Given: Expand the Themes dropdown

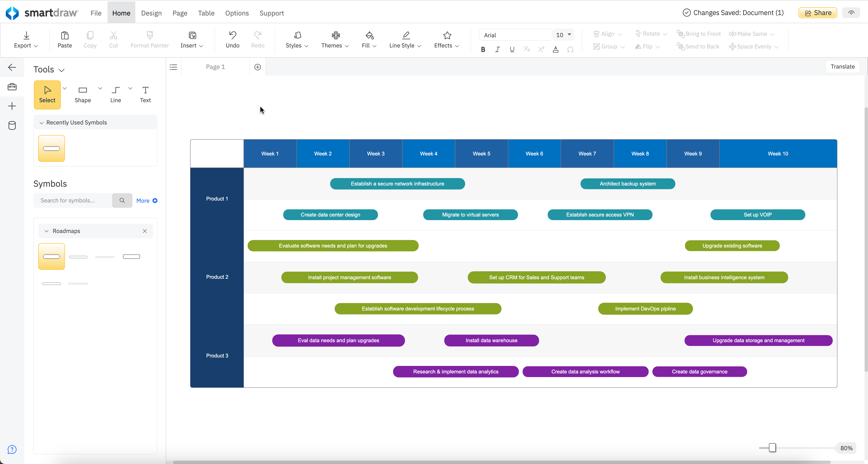Looking at the screenshot, I should (x=335, y=39).
